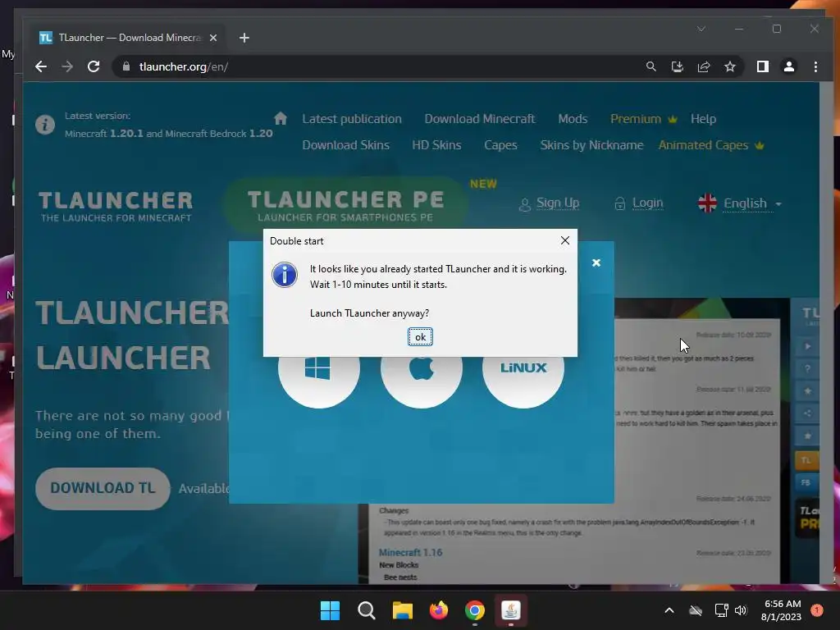Open the Minecraft 1.16 changelog heading

[x=410, y=552]
